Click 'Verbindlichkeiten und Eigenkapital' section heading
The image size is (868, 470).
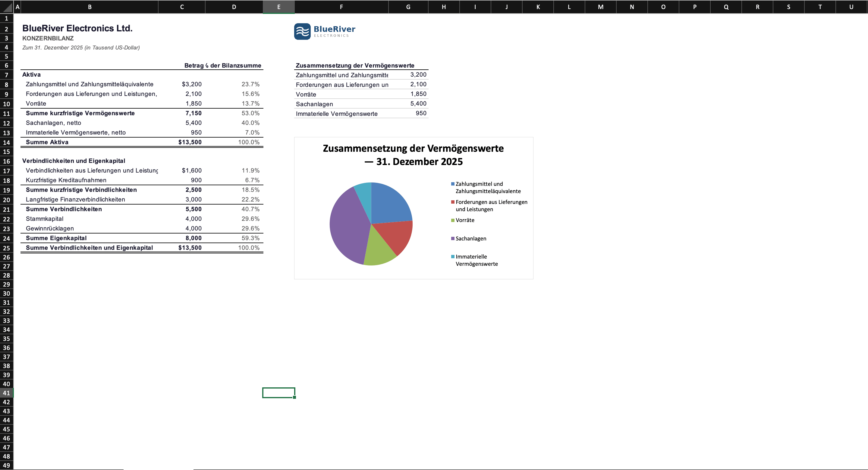pos(74,161)
